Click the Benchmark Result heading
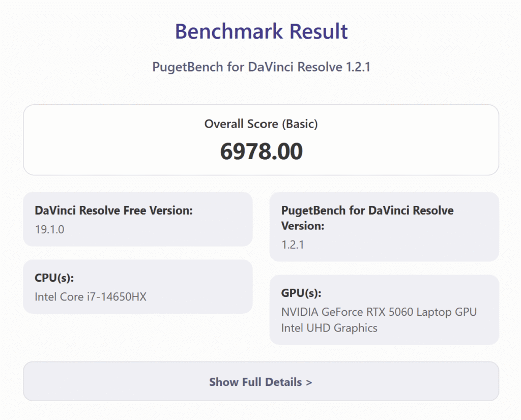 [x=261, y=32]
